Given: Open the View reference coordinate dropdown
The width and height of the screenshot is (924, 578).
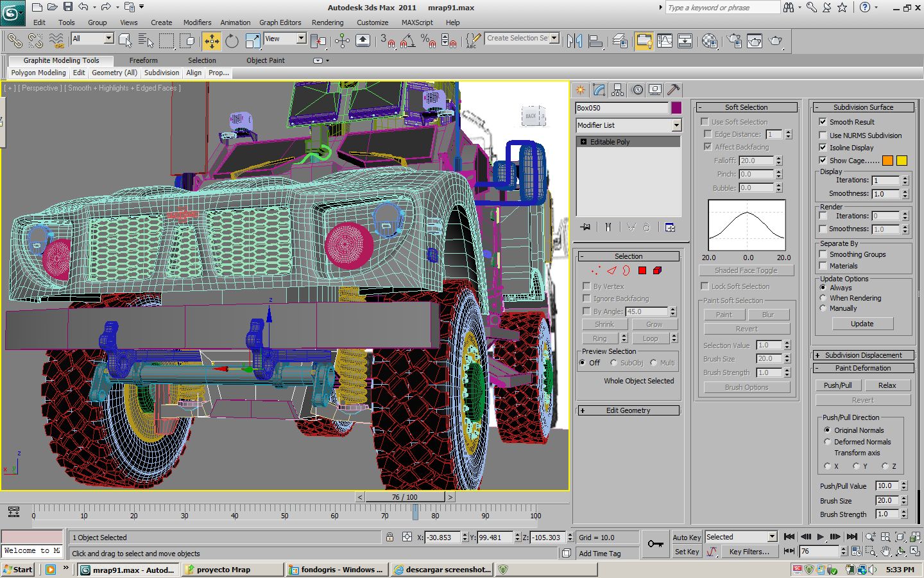Looking at the screenshot, I should [x=301, y=39].
